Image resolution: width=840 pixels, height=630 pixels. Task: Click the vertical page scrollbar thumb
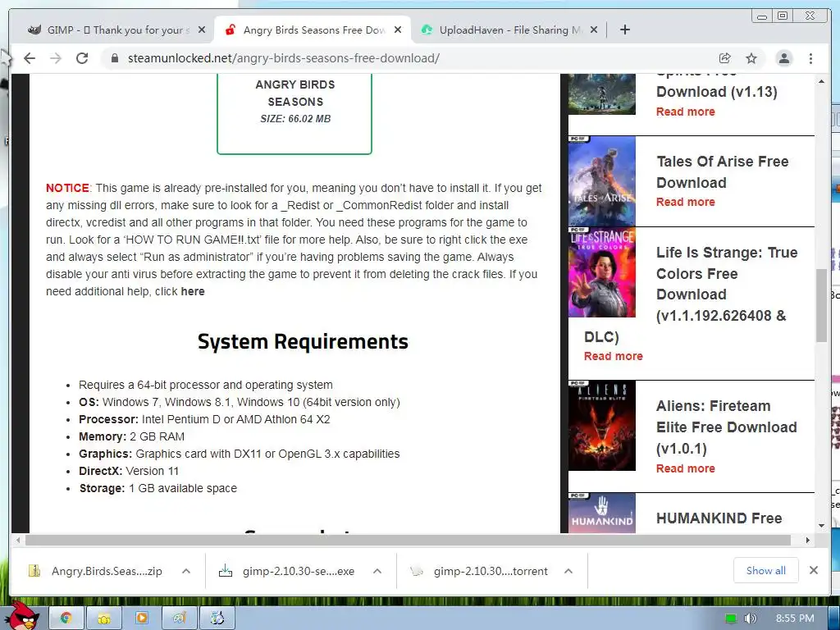821,305
